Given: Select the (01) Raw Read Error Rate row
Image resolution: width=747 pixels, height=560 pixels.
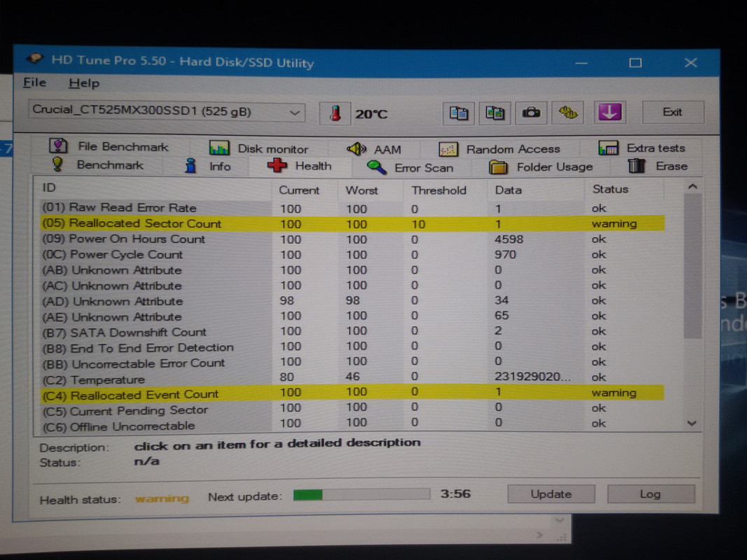Looking at the screenshot, I should [x=351, y=208].
